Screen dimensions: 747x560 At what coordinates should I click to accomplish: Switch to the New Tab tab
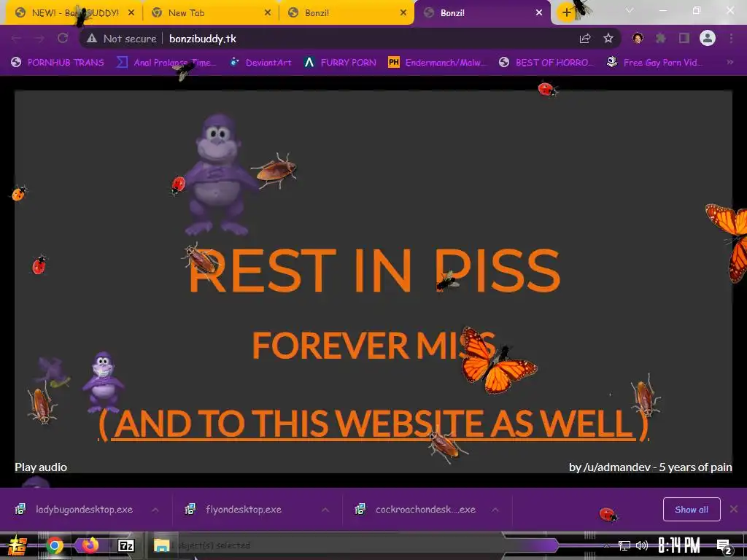pyautogui.click(x=209, y=13)
